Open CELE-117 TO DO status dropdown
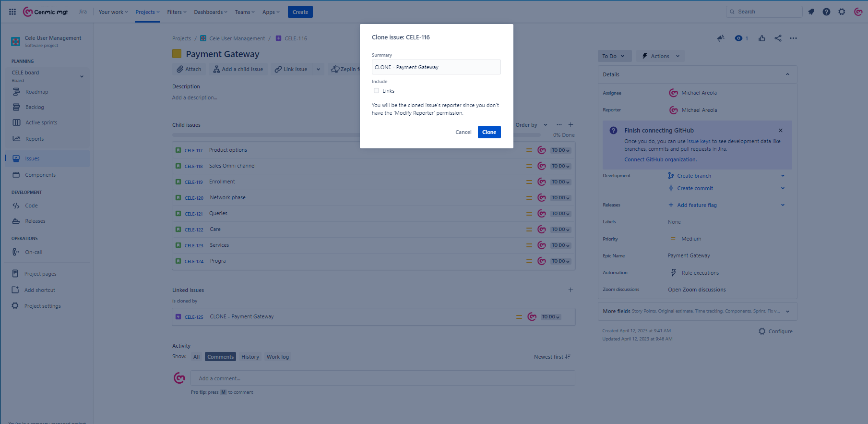868x424 pixels. pos(560,150)
